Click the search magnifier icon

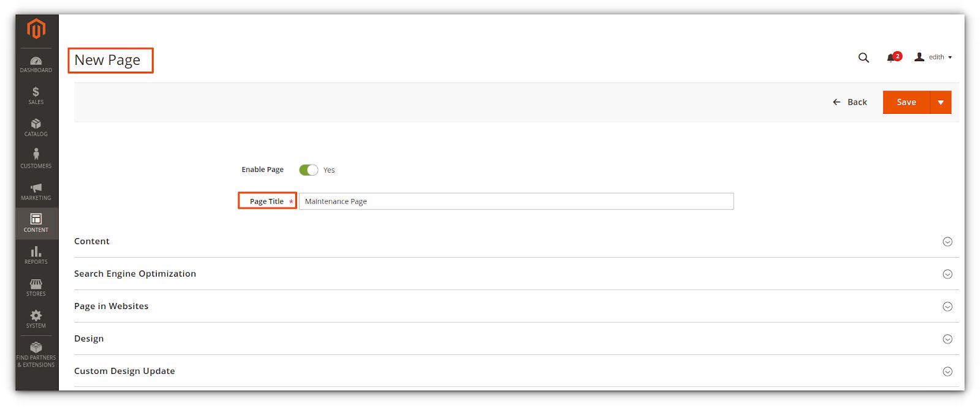click(864, 58)
